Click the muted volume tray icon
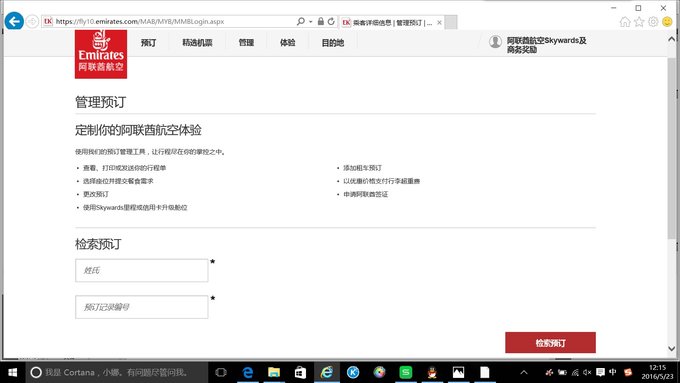 [587, 372]
